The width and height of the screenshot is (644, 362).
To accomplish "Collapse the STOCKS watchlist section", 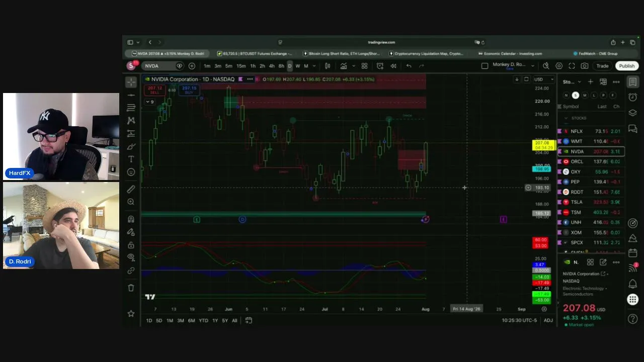I will point(566,118).
